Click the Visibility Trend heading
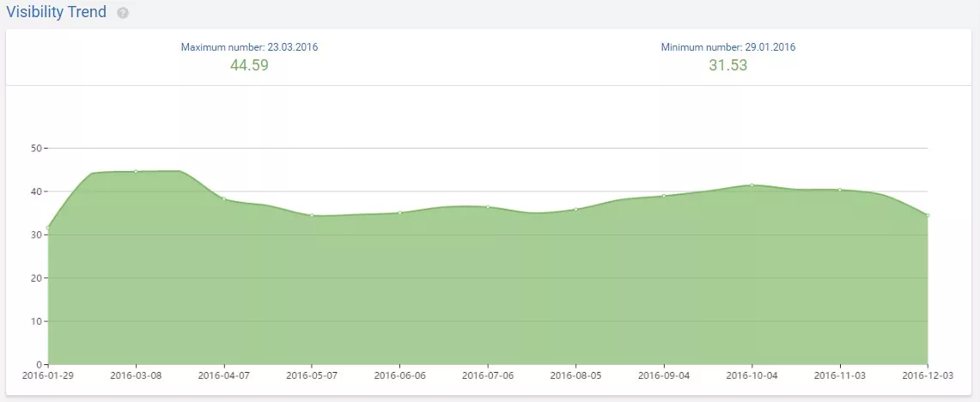This screenshot has width=980, height=402. pos(56,11)
